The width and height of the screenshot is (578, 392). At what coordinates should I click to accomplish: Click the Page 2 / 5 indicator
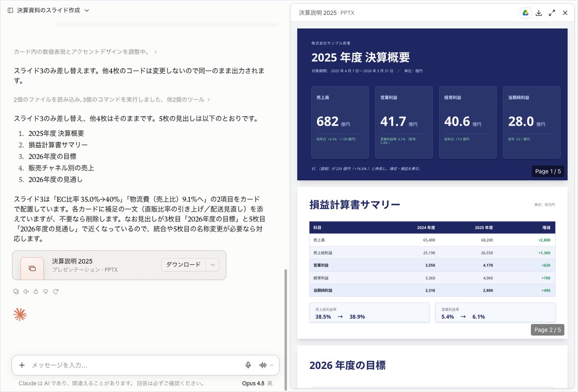coord(548,330)
